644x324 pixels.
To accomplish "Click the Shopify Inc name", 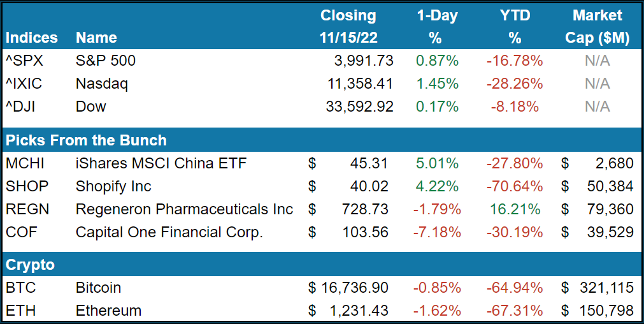I will pyautogui.click(x=113, y=186).
